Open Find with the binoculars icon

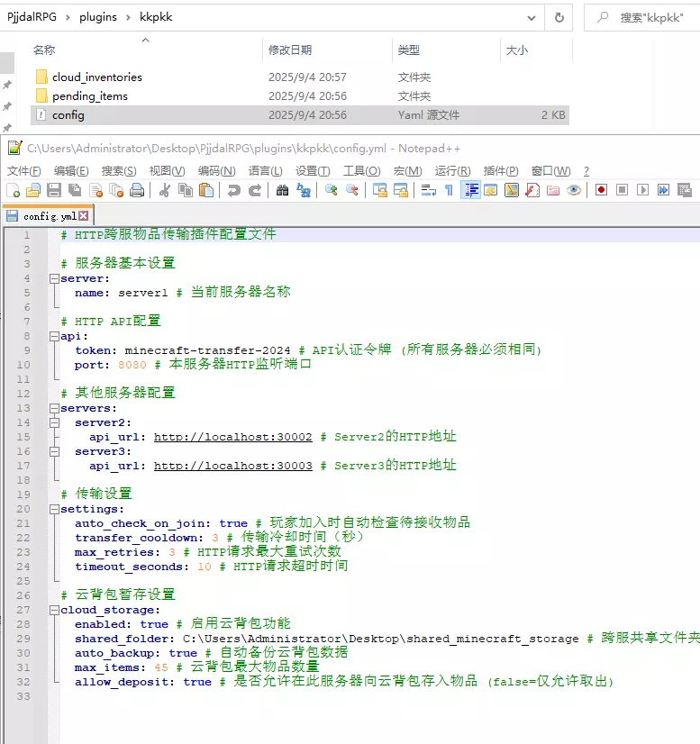(282, 190)
